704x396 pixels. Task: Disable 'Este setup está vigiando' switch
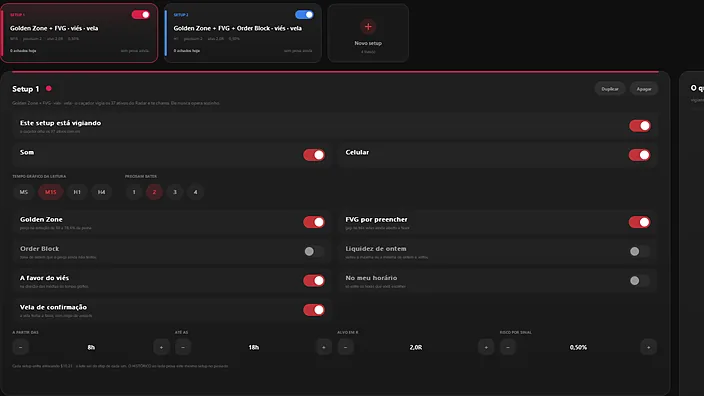[x=639, y=126]
